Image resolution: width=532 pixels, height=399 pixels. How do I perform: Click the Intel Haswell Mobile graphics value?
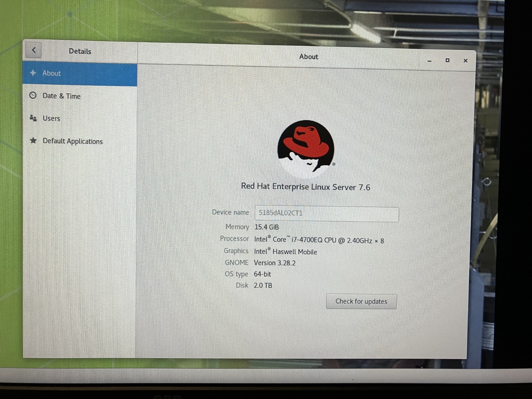(285, 252)
